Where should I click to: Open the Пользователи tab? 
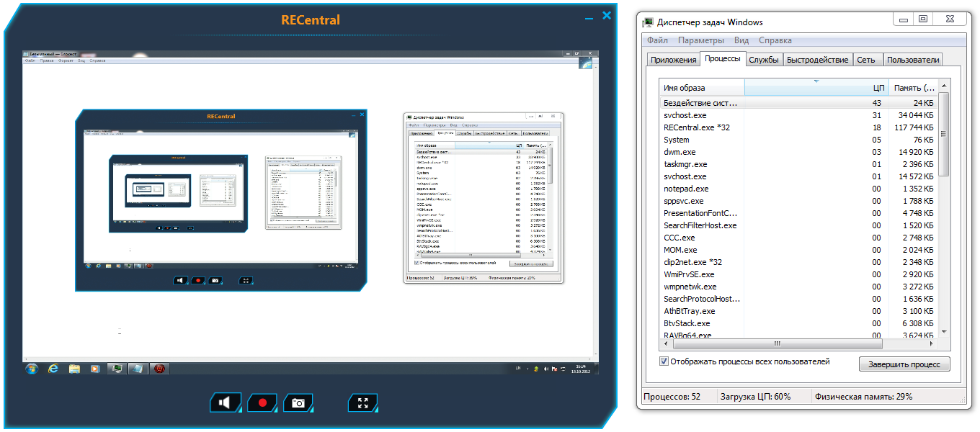(913, 60)
